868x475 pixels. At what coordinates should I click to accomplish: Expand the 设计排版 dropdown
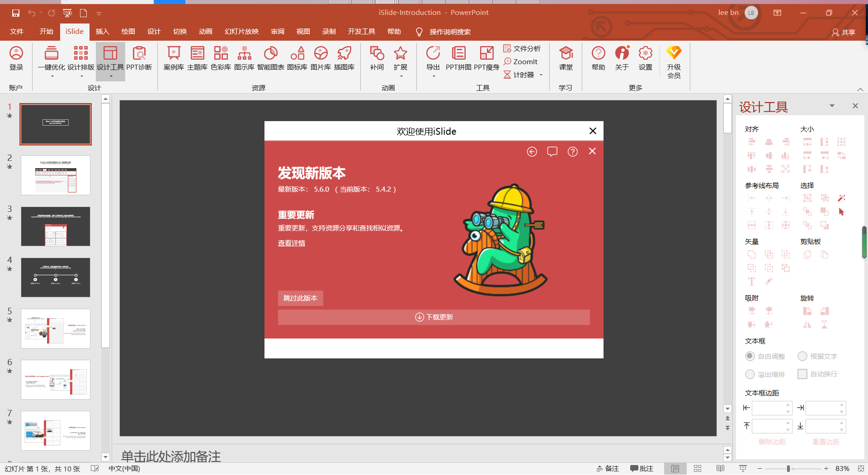[82, 76]
